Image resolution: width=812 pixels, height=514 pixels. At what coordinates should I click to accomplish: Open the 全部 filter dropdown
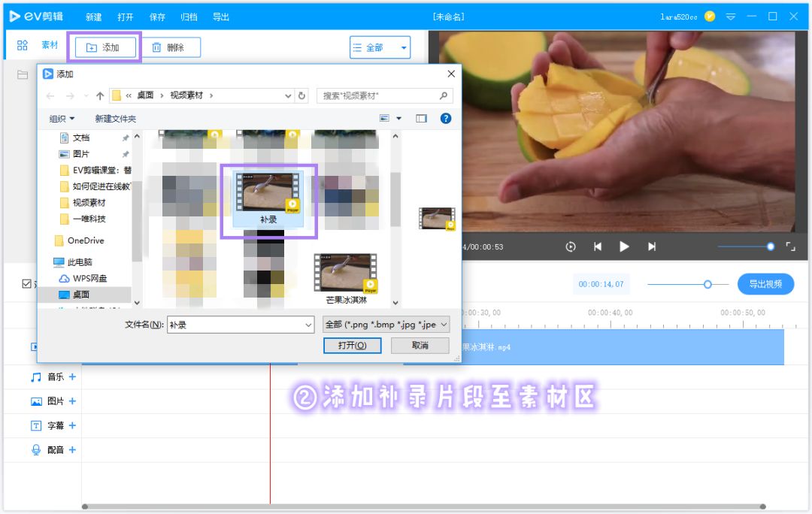point(380,47)
